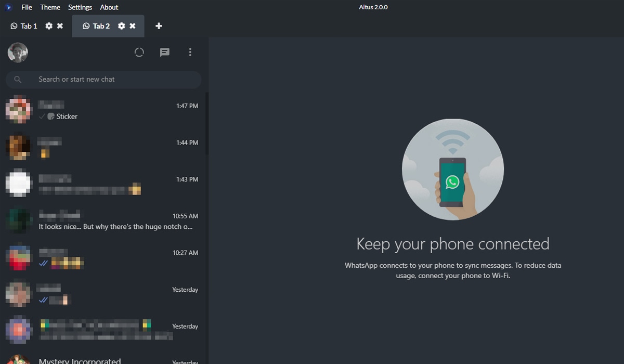Open Tab 2 settings gear

pyautogui.click(x=122, y=26)
